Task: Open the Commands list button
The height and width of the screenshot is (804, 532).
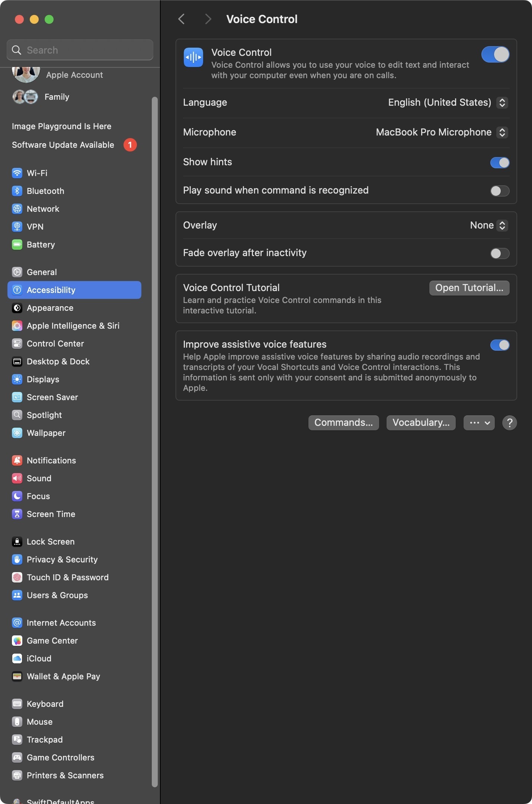Action: (344, 423)
